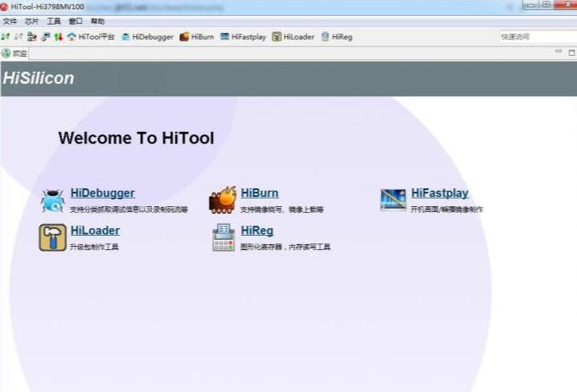The height and width of the screenshot is (392, 577).
Task: Open the 芯片 menu
Action: 31,21
